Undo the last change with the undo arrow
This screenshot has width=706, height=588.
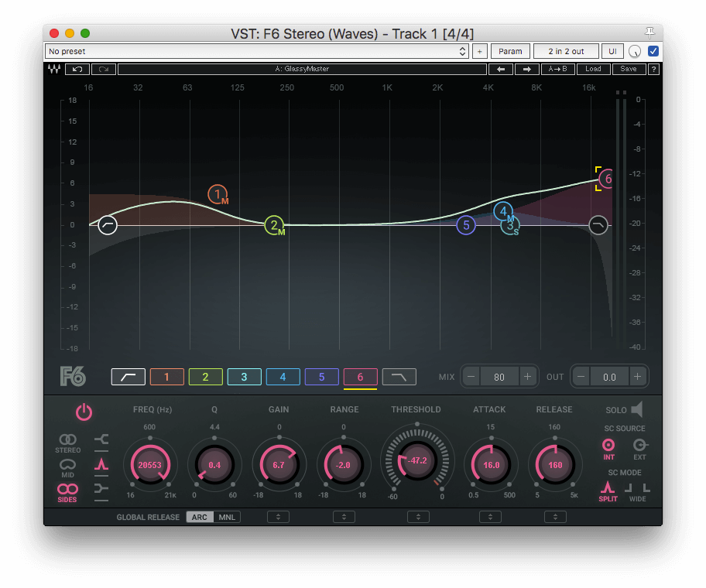click(77, 69)
